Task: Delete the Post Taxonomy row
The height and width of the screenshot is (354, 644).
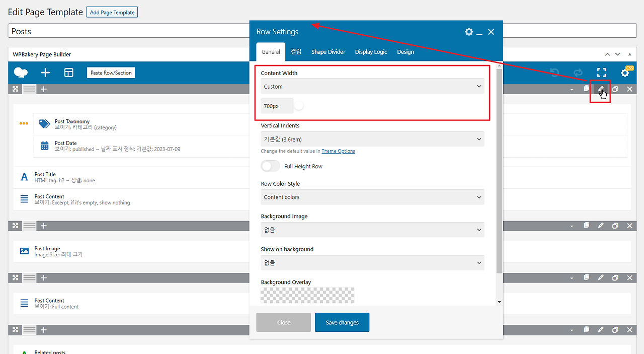Action: [x=629, y=89]
